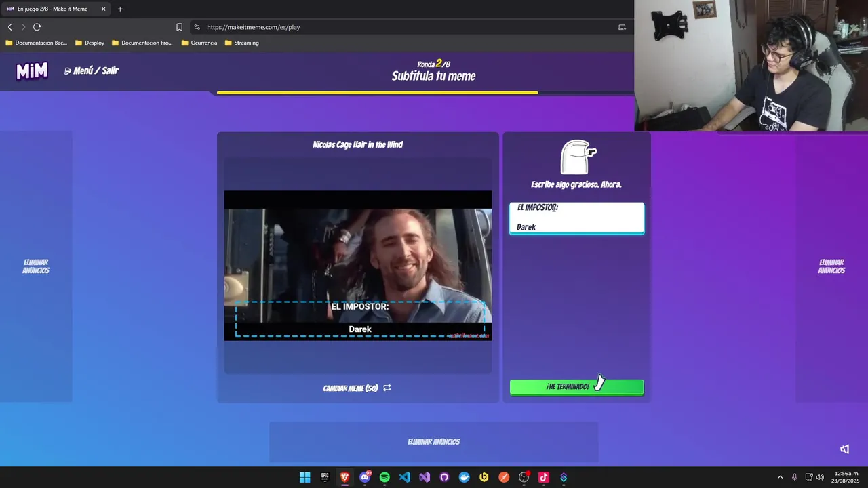This screenshot has height=488, width=868.
Task: Expand the system tray hidden icons chevron
Action: 780,477
